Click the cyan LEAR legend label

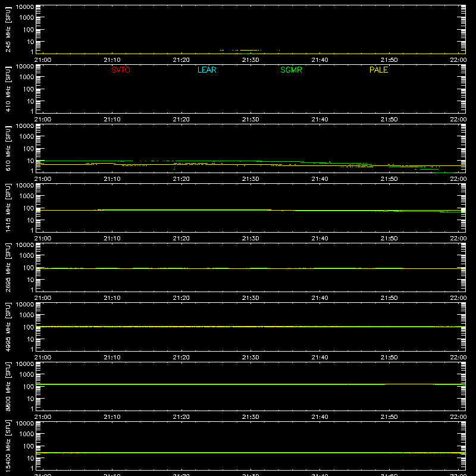tap(206, 70)
